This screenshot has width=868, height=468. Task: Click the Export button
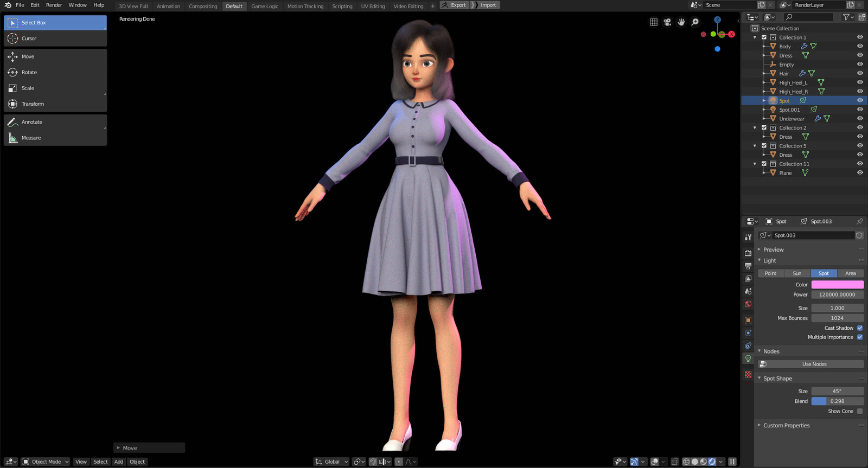[x=454, y=5]
